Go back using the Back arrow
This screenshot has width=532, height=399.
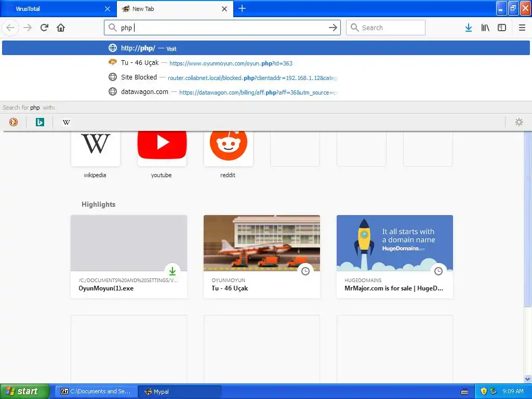[10, 28]
